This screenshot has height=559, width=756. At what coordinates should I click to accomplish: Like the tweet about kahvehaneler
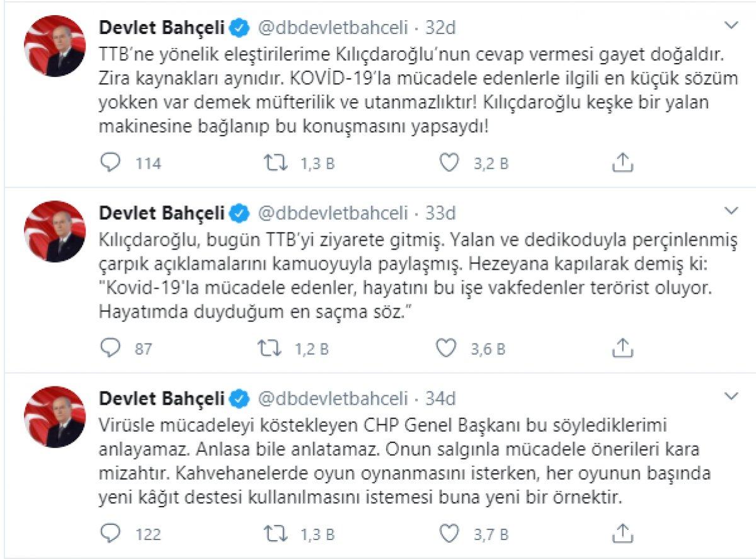(449, 533)
